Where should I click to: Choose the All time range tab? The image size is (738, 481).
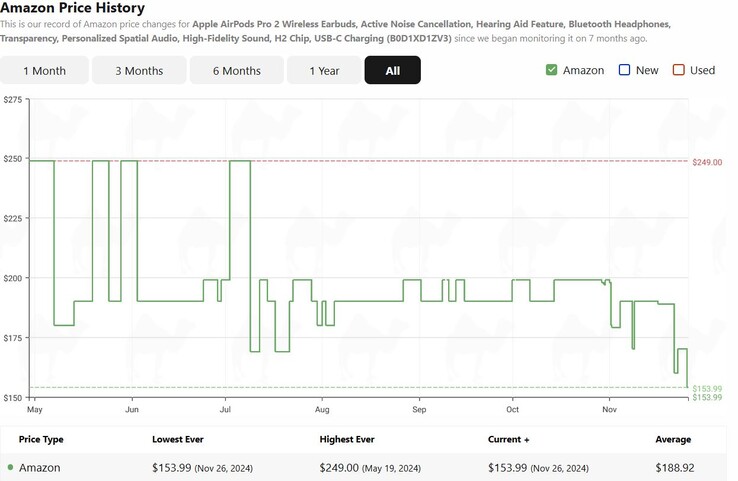(393, 71)
